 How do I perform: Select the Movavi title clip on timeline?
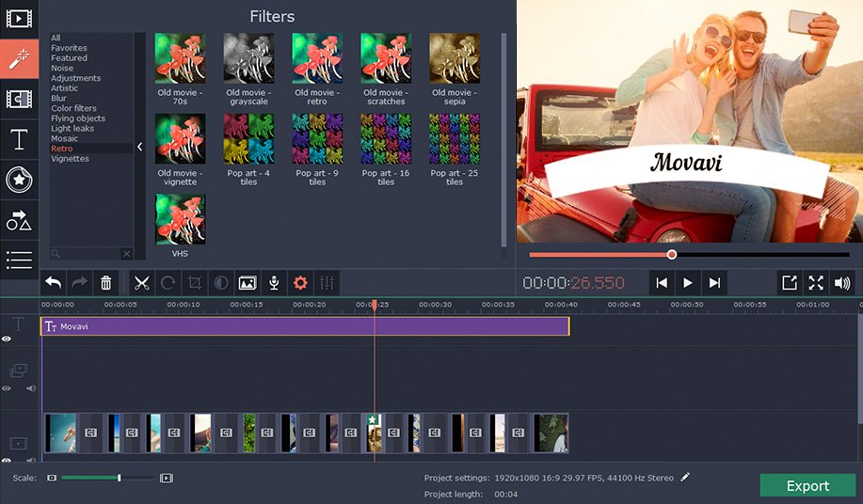(x=305, y=326)
